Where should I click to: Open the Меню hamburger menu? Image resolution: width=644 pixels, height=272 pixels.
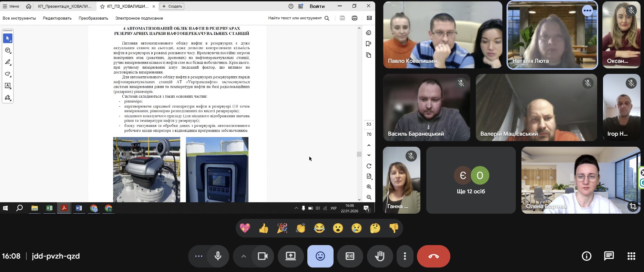pyautogui.click(x=11, y=6)
